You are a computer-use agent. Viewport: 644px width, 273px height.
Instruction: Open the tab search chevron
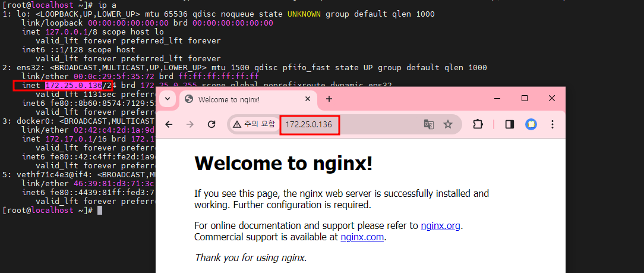[x=168, y=99]
